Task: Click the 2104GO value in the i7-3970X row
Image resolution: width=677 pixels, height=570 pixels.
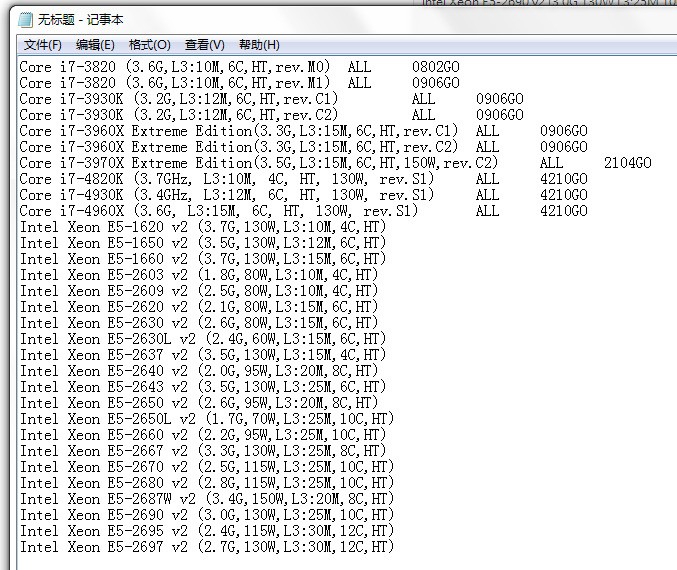Action: [x=627, y=163]
